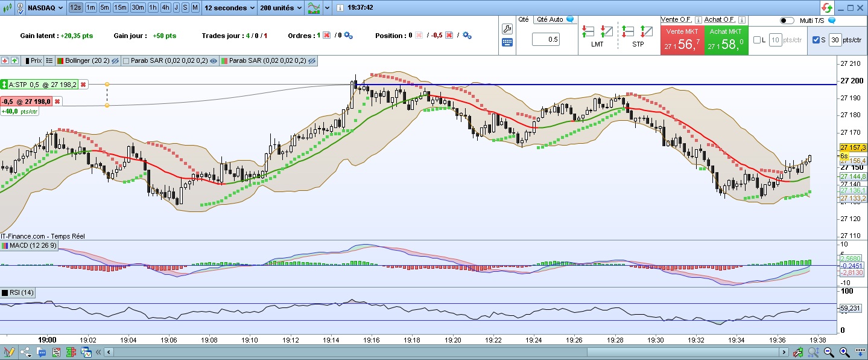Click the red Vente MKT sell button
The height and width of the screenshot is (360, 868).
(682, 40)
